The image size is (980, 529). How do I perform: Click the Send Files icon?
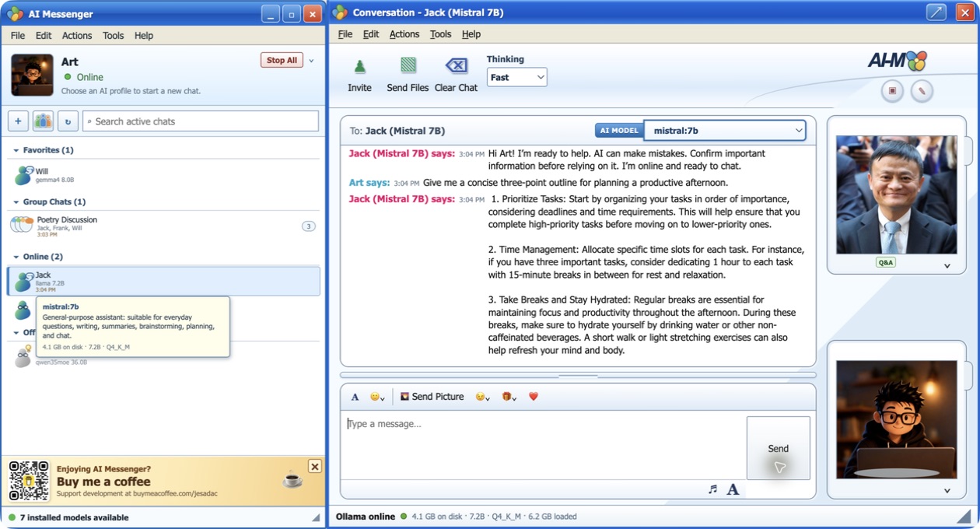(408, 65)
